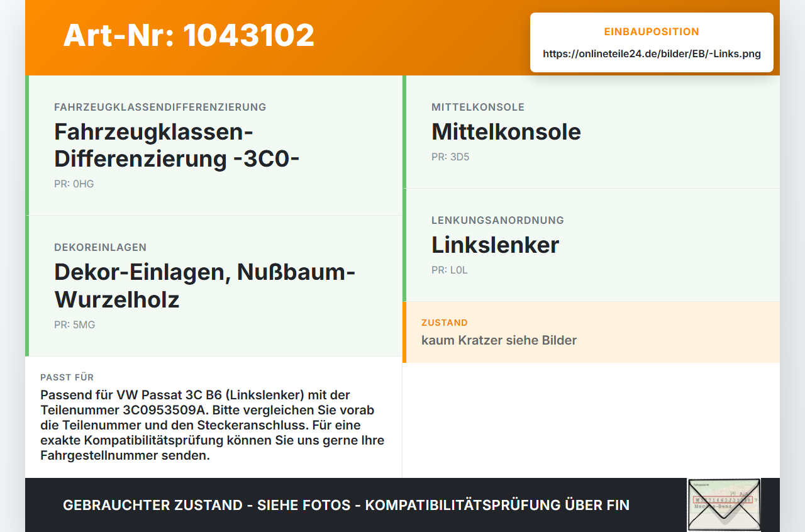The height and width of the screenshot is (532, 805).
Task: Click the 'LENKUNGSANORDNUNG' small label
Action: (497, 220)
